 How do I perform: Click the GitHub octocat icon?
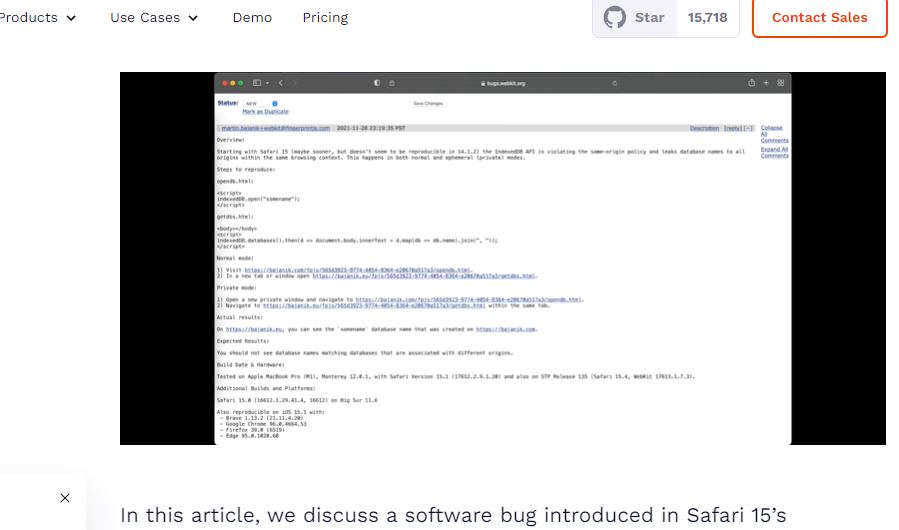click(x=615, y=18)
